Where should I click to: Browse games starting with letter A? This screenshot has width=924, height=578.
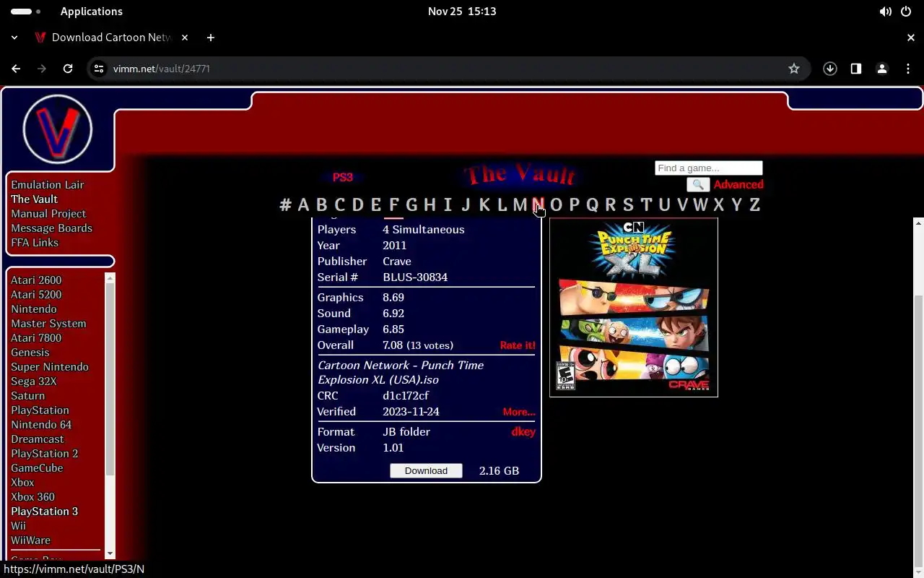[303, 204]
